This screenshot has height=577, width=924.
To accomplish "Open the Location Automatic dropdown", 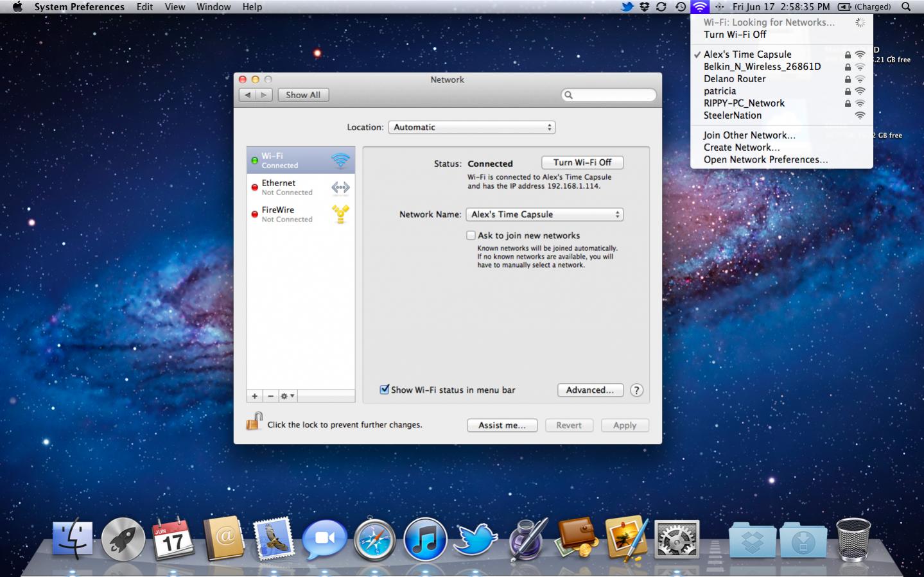I will point(471,127).
